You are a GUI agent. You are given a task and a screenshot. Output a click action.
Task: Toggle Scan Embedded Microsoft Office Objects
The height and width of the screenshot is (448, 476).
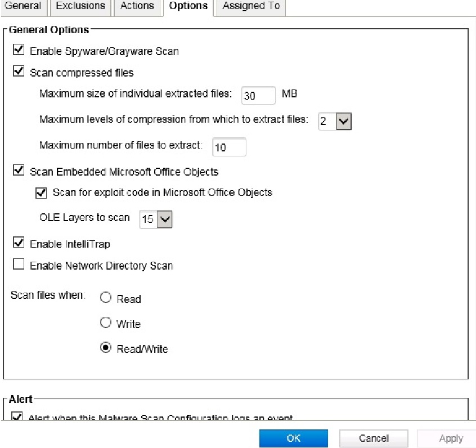[x=19, y=171]
